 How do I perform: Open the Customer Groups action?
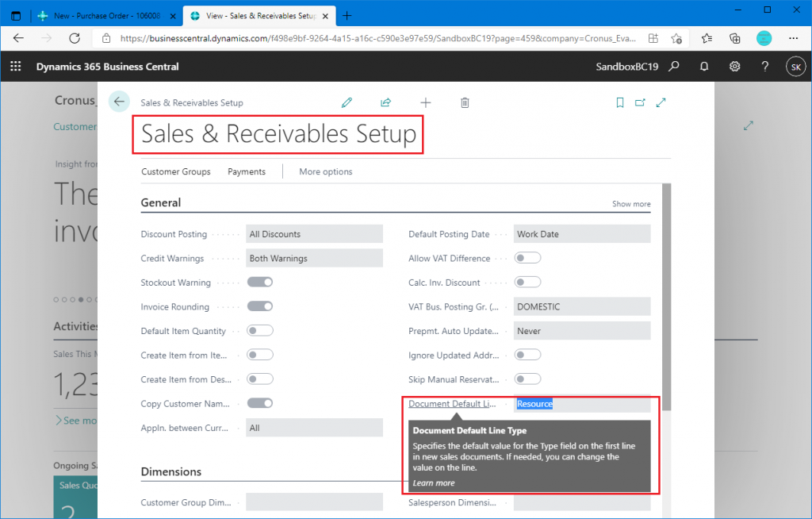(176, 171)
